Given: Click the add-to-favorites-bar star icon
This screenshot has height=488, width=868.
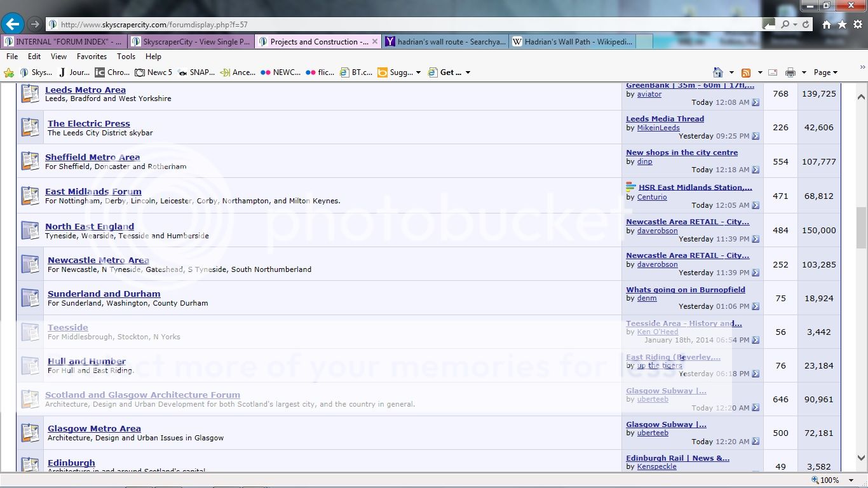Looking at the screenshot, I should (x=9, y=72).
